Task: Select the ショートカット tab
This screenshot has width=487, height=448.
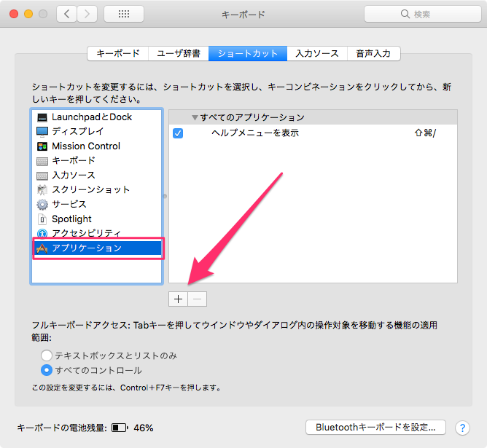Action: [x=248, y=54]
